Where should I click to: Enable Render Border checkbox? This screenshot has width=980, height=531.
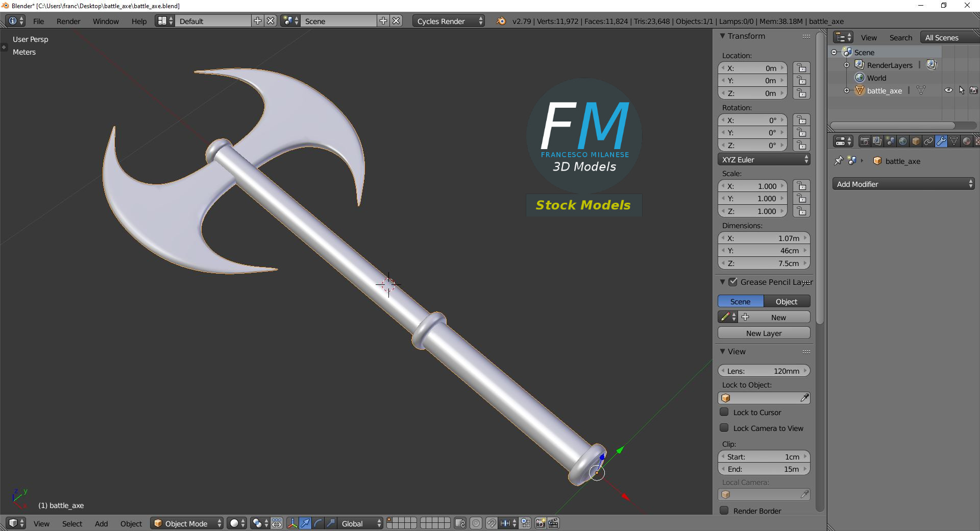tap(724, 511)
